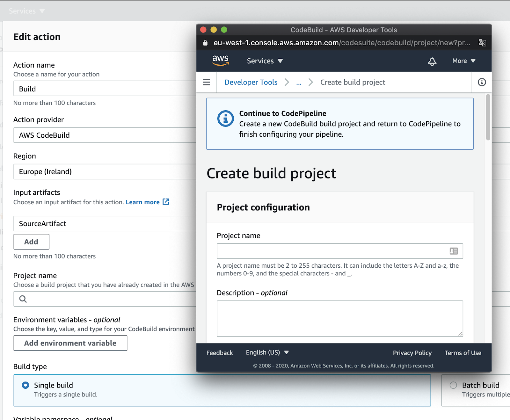Click the AWS logo home icon

(221, 60)
